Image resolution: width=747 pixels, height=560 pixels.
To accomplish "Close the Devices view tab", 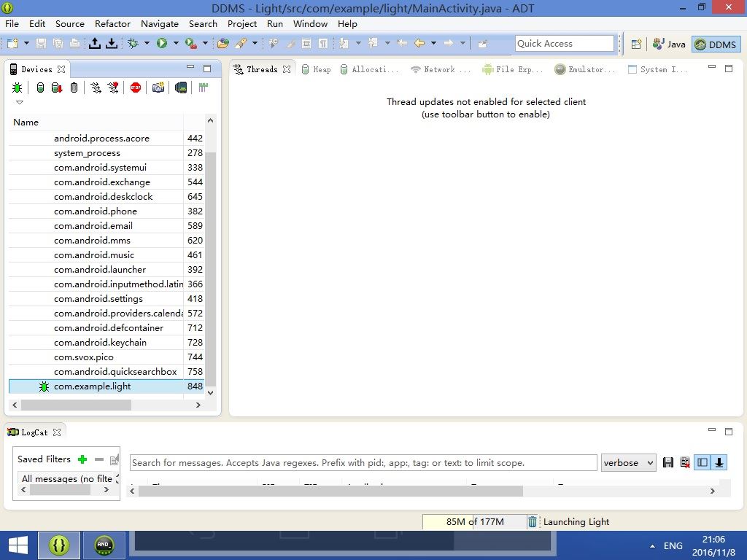I will pyautogui.click(x=61, y=69).
